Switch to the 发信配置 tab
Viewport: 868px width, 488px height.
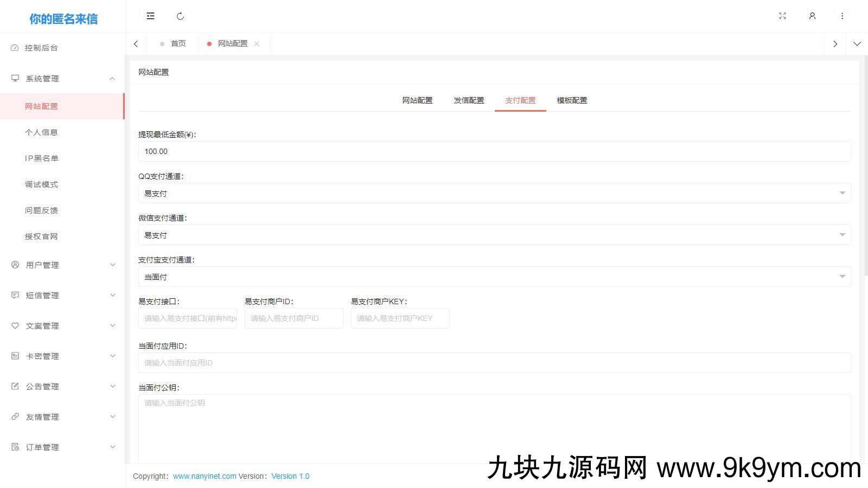469,100
